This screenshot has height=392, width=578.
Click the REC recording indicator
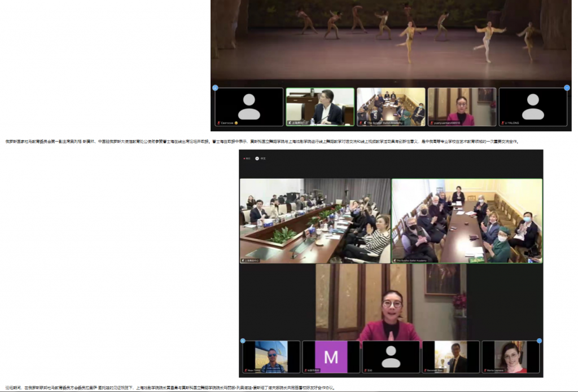[x=247, y=158]
